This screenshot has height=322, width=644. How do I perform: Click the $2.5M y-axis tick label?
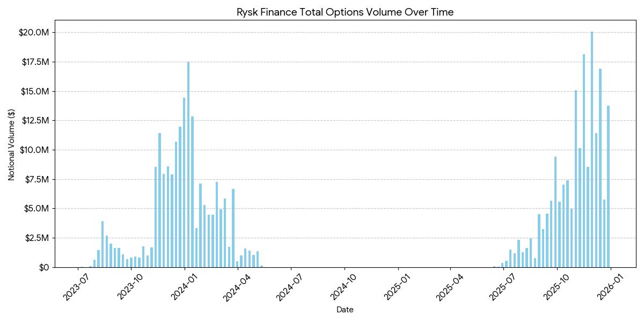[36, 238]
